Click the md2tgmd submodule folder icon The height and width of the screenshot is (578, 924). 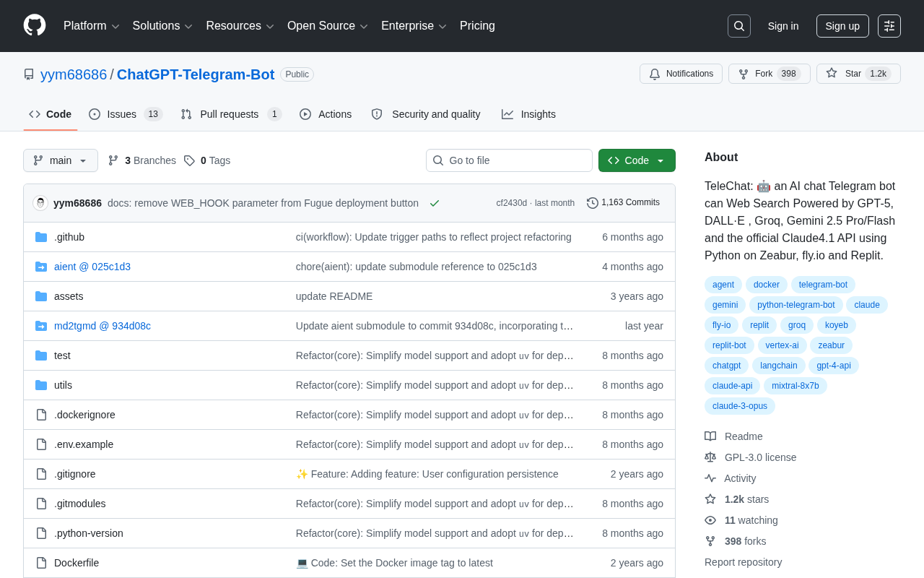click(x=41, y=326)
